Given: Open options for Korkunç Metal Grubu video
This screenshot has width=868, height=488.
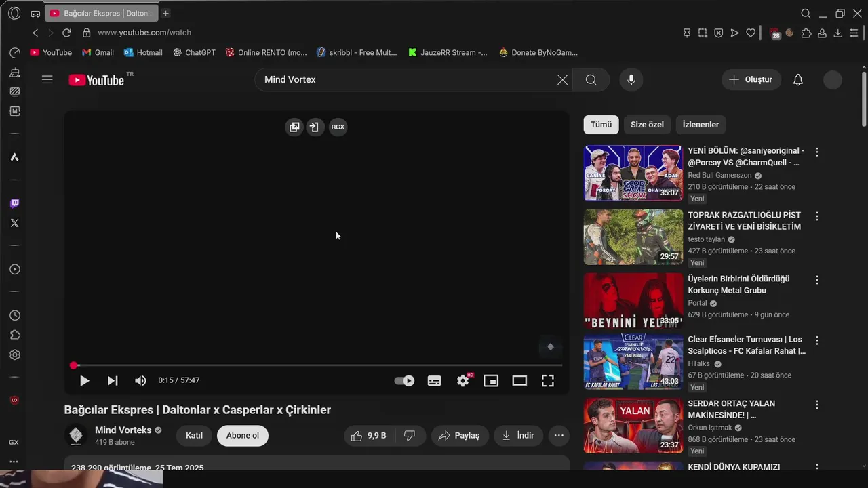Looking at the screenshot, I should 817,280.
